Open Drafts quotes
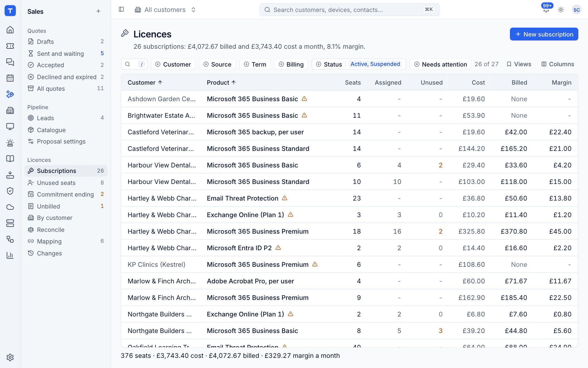Screen dimensions: 588x368 (x=66, y=42)
